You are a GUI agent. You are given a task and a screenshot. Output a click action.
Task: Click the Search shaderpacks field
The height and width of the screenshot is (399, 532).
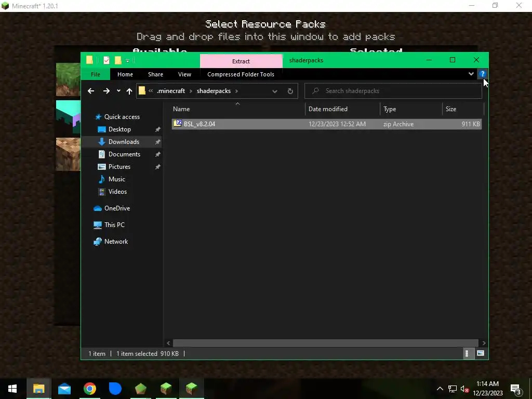coord(393,91)
